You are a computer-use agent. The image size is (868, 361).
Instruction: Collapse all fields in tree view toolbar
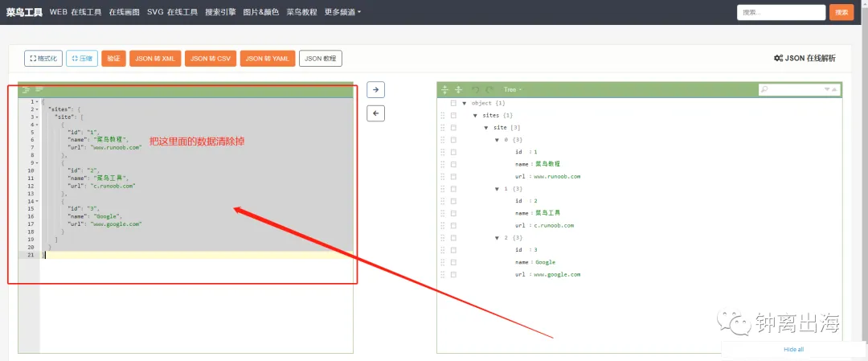coord(458,90)
